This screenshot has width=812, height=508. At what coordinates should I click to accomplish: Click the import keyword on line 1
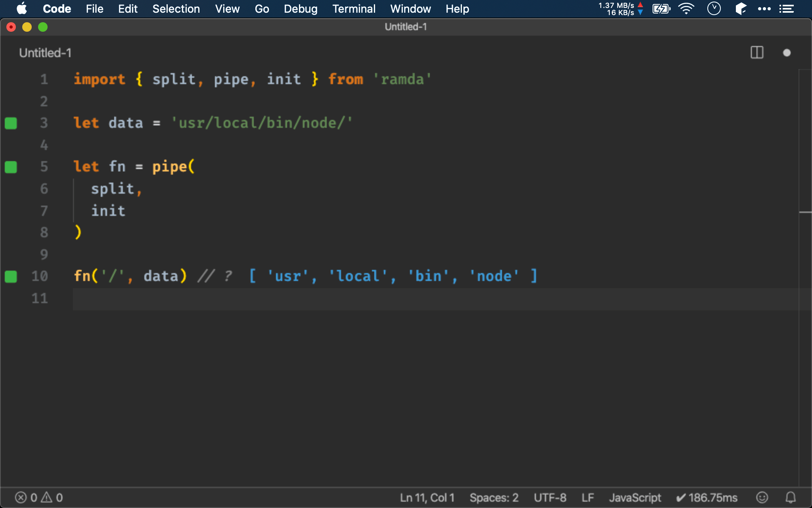pos(100,79)
